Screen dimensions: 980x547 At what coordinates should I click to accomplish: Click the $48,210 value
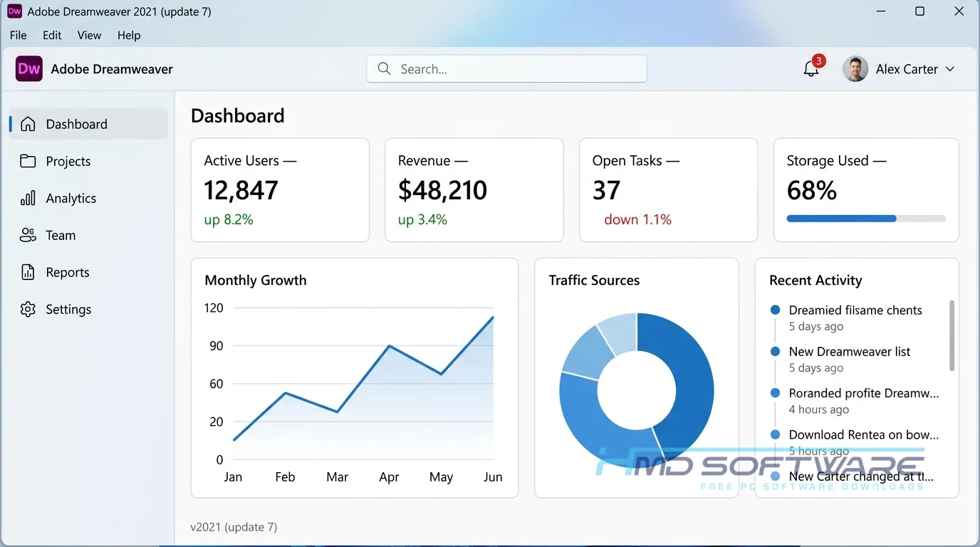click(442, 190)
